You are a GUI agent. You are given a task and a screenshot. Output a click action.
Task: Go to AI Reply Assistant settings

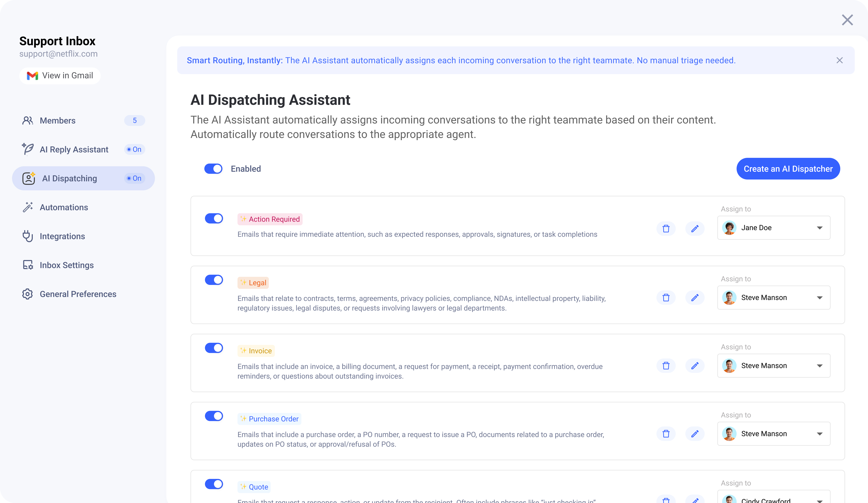pyautogui.click(x=74, y=149)
